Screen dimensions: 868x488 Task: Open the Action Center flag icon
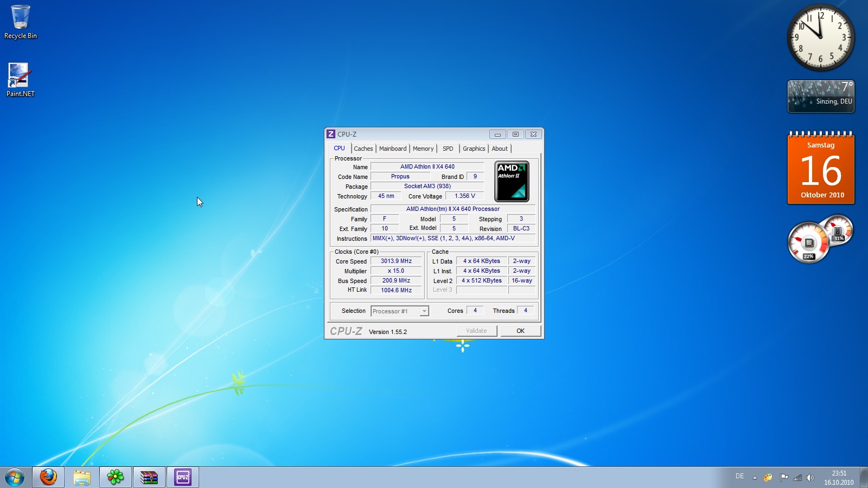pos(784,478)
